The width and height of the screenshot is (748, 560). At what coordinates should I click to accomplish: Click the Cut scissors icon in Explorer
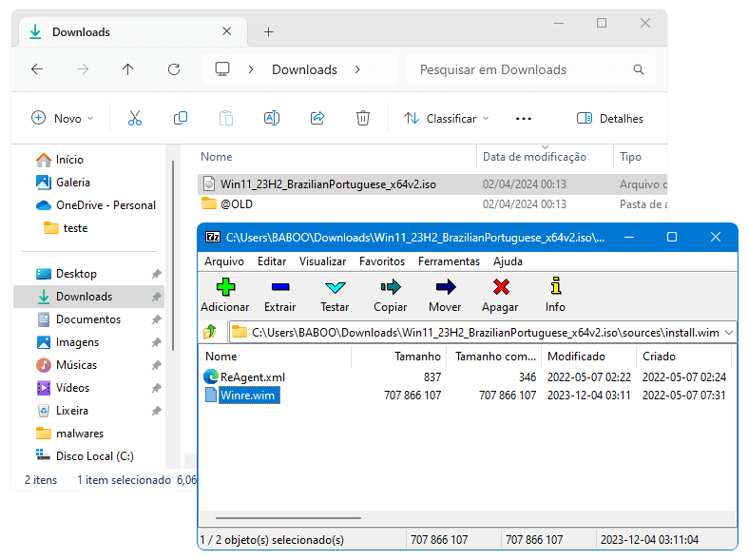pyautogui.click(x=135, y=118)
